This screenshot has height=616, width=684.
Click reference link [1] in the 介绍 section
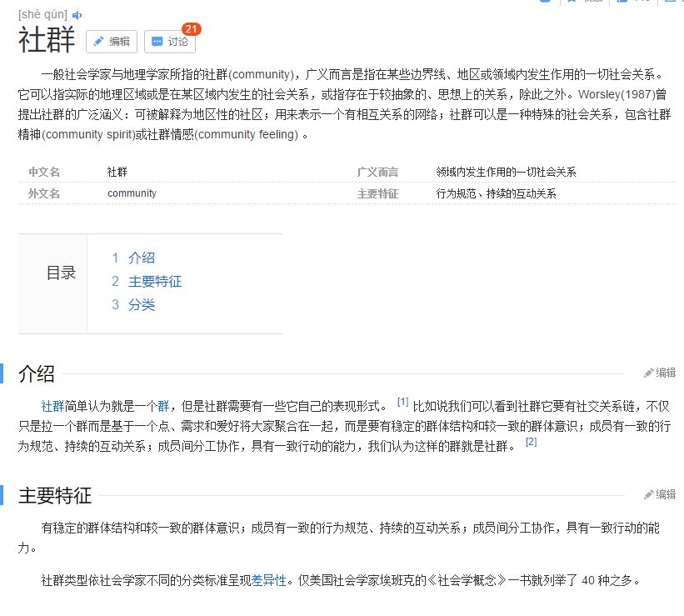tap(402, 402)
